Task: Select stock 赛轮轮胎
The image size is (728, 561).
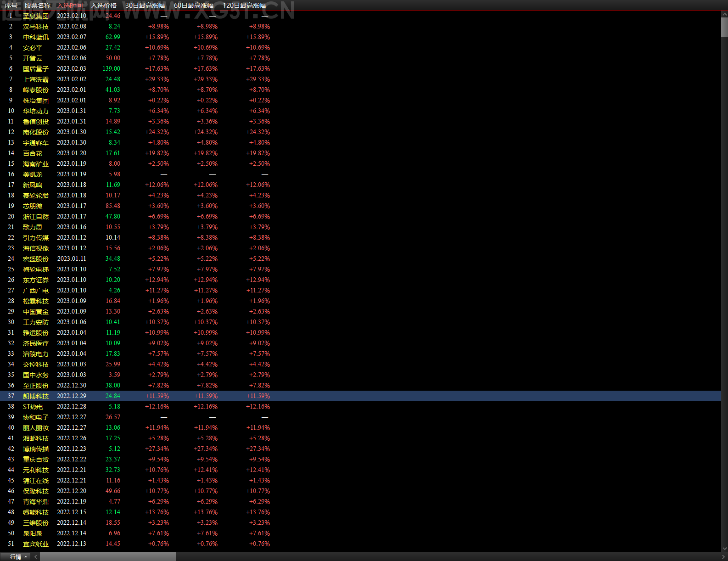Action: tap(36, 196)
